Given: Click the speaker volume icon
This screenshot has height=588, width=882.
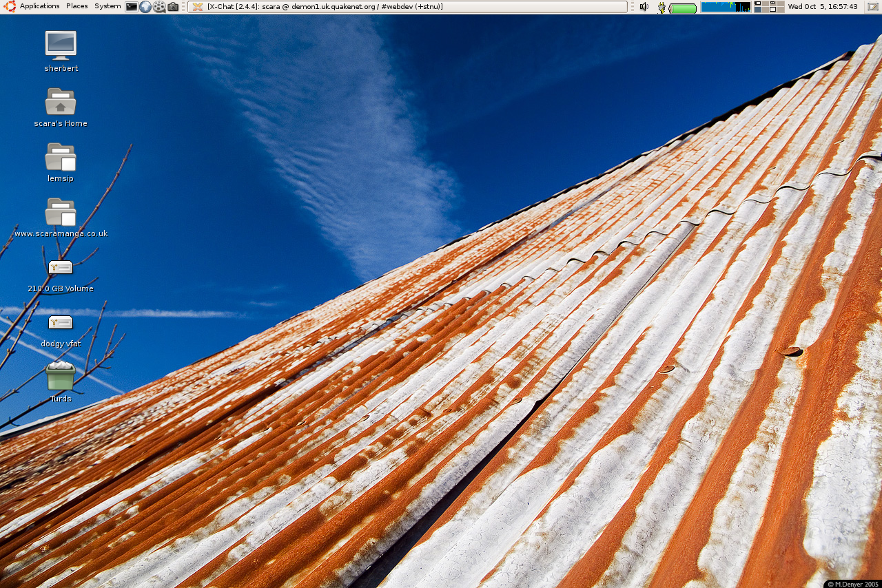Looking at the screenshot, I should (x=644, y=7).
